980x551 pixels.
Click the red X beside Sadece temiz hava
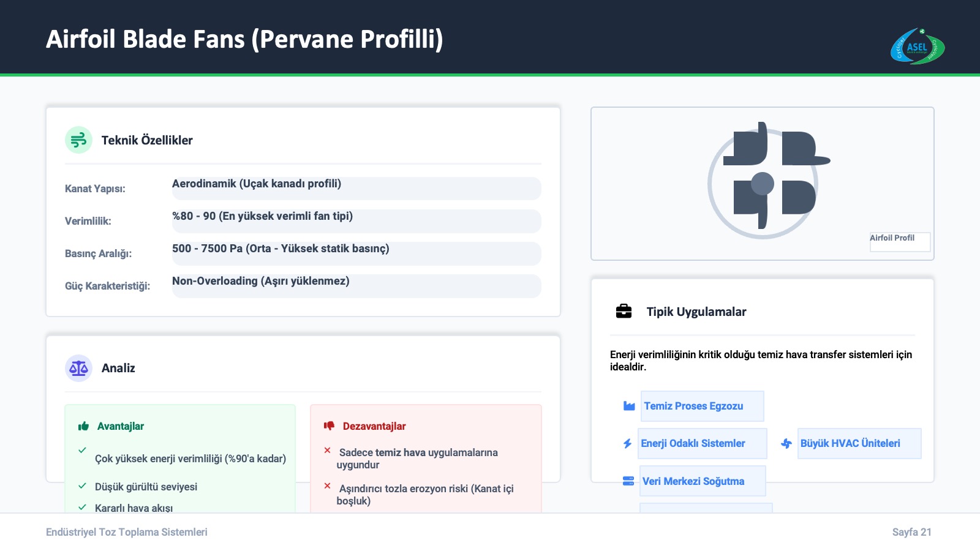[x=328, y=451]
